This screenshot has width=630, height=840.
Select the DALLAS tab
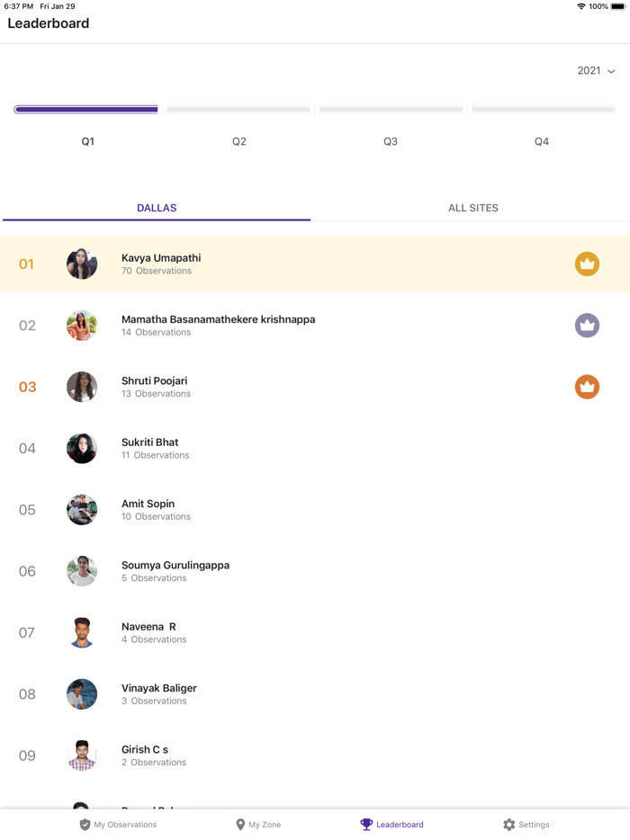(x=157, y=208)
